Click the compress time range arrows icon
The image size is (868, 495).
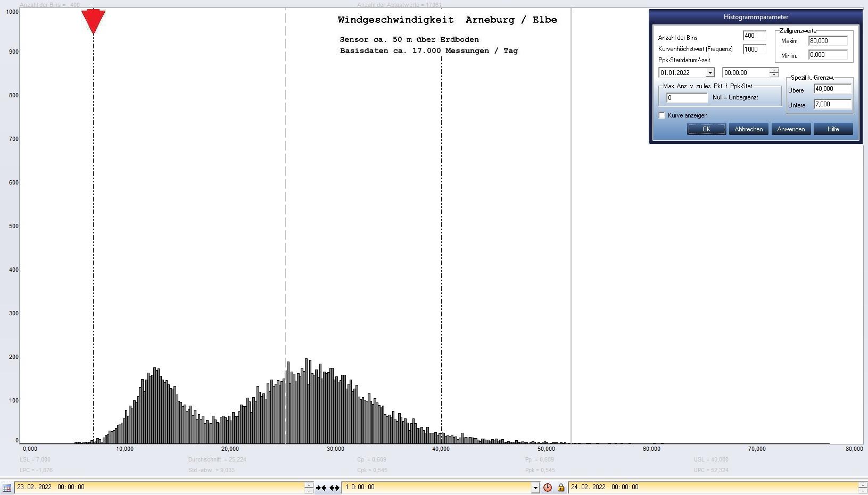pos(321,488)
